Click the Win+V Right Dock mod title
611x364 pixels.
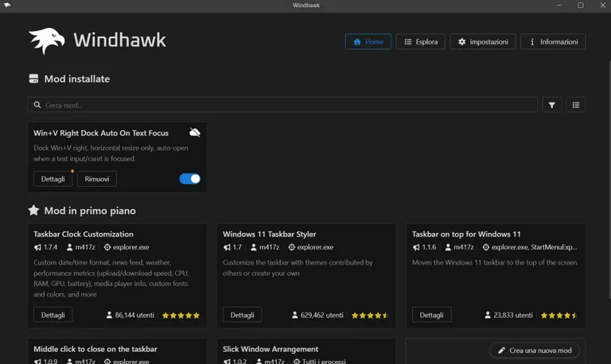click(x=101, y=133)
